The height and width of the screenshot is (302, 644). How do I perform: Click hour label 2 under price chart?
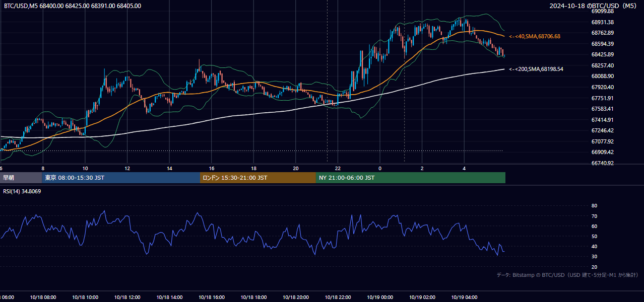pos(422,168)
